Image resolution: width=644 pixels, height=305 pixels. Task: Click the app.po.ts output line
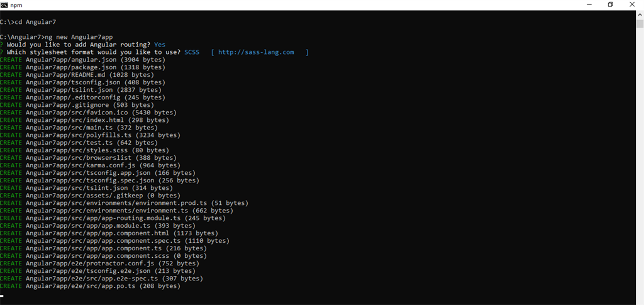click(90, 286)
